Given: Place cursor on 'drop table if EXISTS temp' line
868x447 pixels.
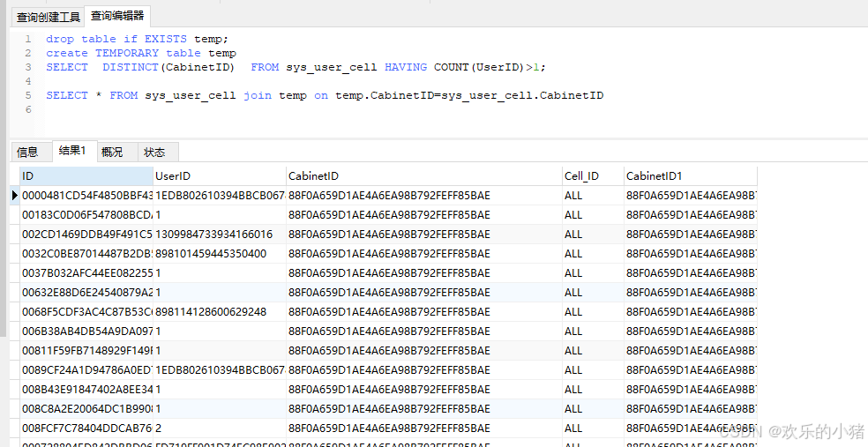Looking at the screenshot, I should click(x=137, y=39).
